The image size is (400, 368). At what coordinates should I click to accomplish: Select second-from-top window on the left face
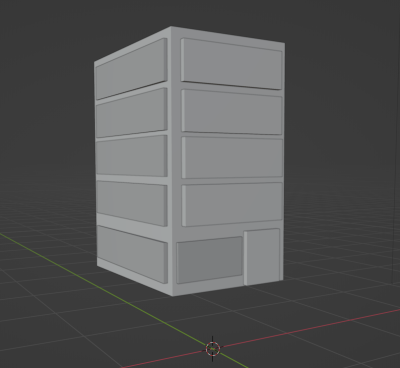pyautogui.click(x=132, y=113)
